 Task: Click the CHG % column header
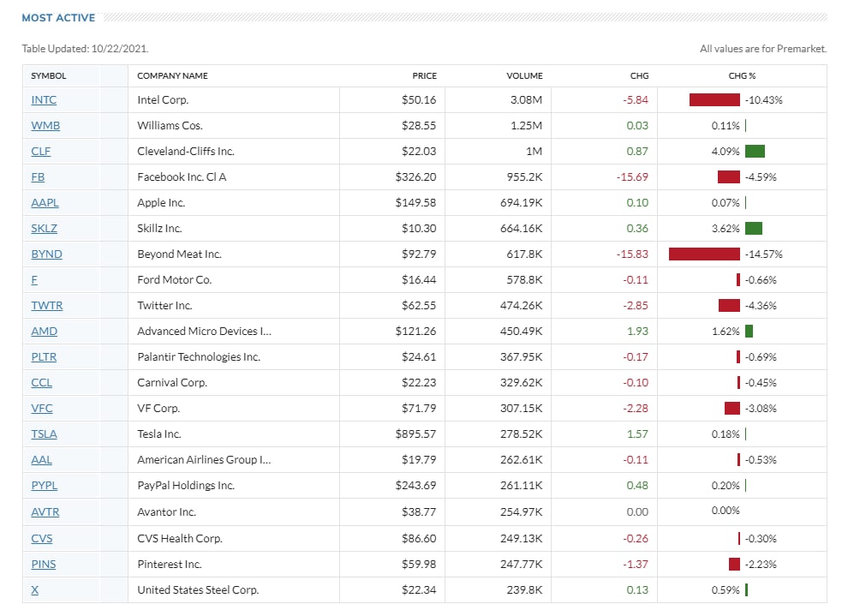742,75
